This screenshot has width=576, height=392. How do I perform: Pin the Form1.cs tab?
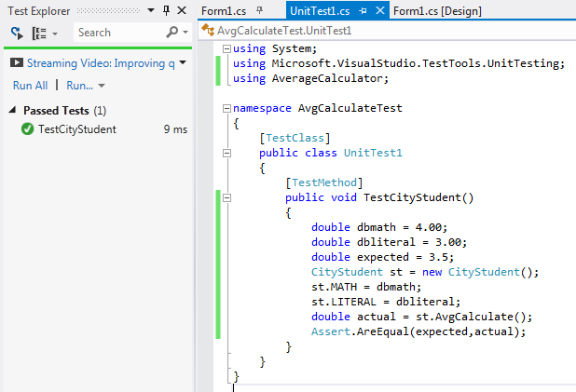coord(260,10)
